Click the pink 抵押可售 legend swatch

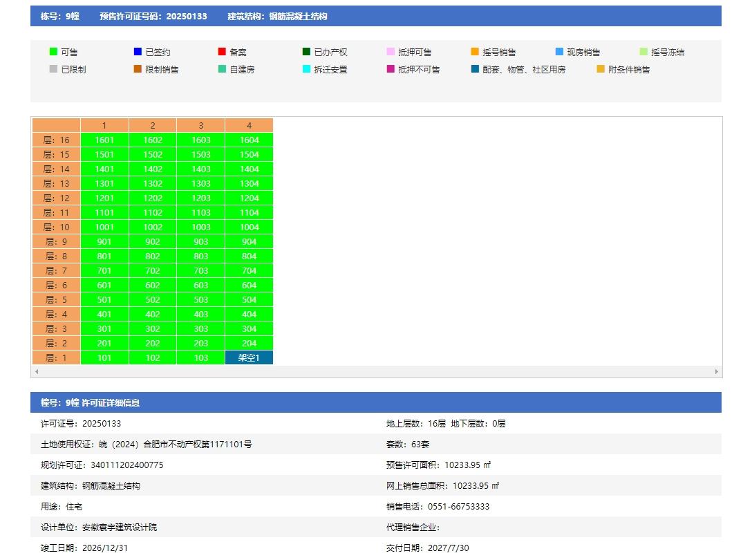coord(391,51)
